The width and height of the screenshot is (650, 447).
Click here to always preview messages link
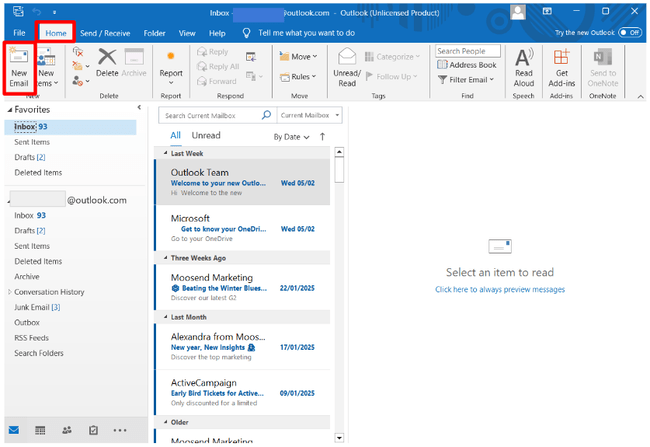click(x=500, y=289)
